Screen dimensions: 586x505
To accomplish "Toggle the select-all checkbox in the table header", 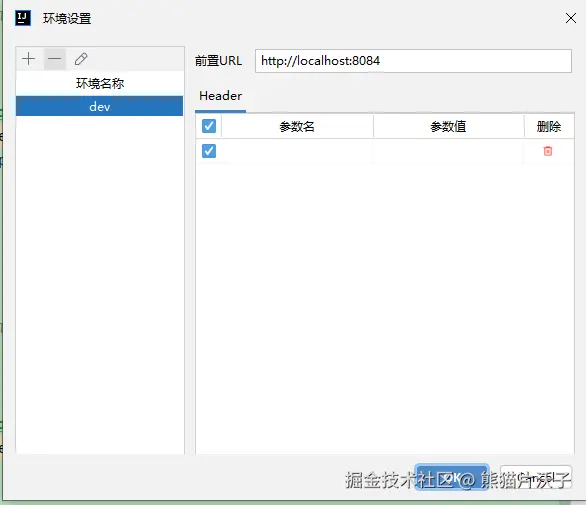I will tap(209, 126).
